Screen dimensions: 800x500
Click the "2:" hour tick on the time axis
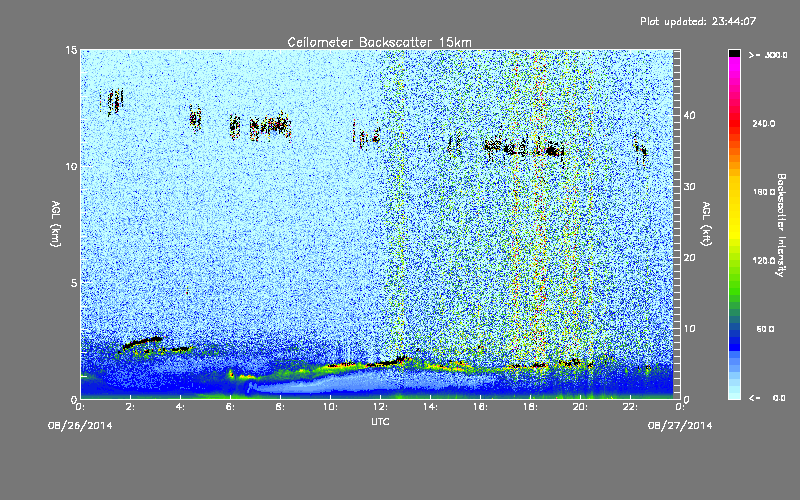(x=130, y=407)
